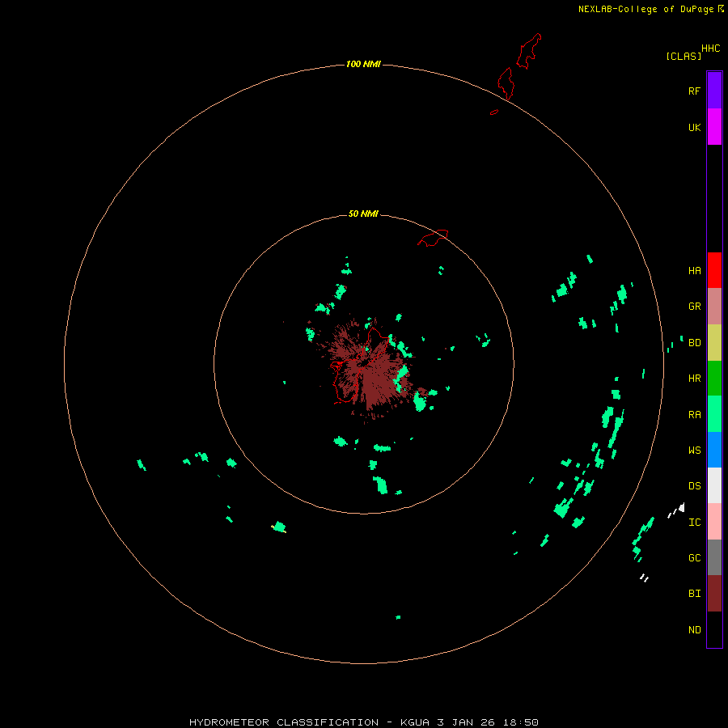Screen dimensions: 728x728
Task: Click the HYDROMETEOR CLASSIFICATION title text
Action: click(284, 722)
